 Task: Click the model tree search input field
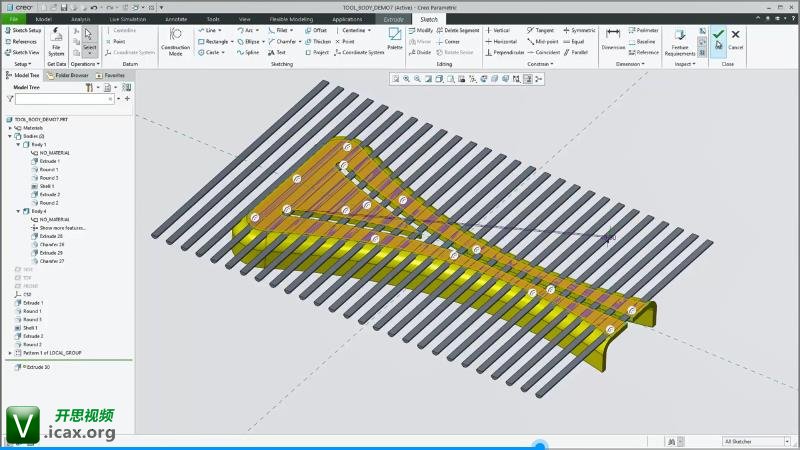65,99
